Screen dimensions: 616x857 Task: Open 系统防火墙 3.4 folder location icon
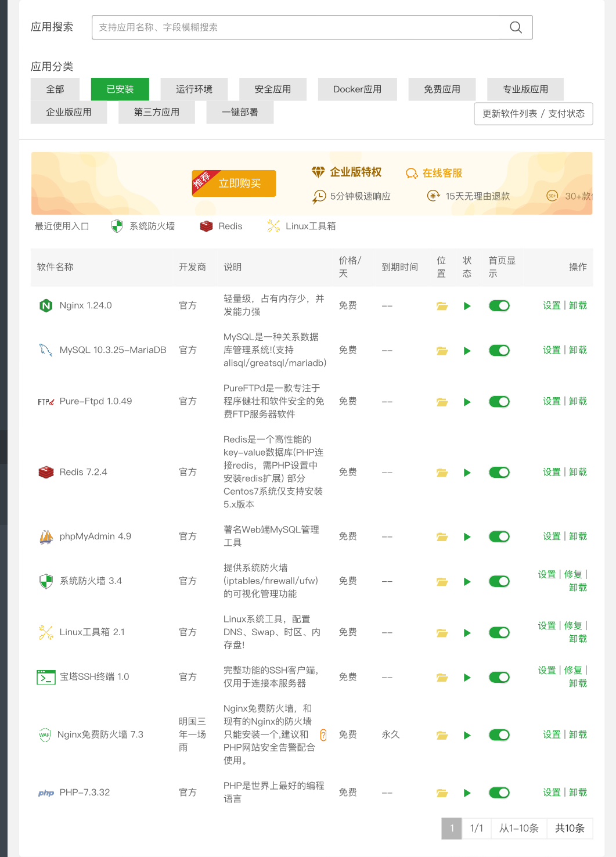pyautogui.click(x=442, y=582)
